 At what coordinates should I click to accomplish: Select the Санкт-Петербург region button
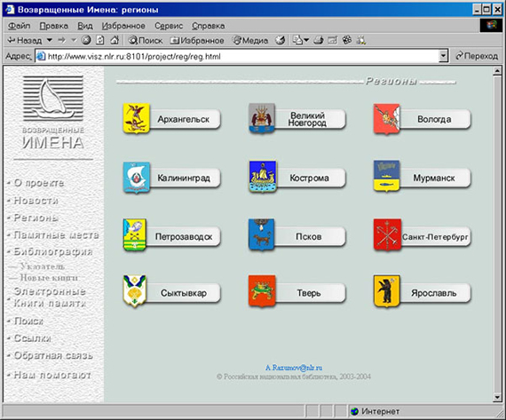tap(436, 236)
